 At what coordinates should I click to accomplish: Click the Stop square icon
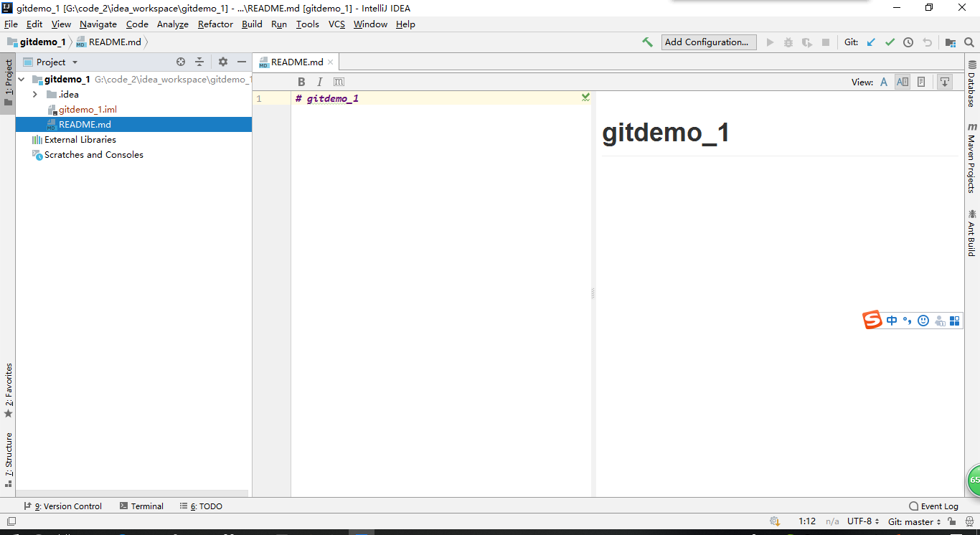tap(826, 42)
